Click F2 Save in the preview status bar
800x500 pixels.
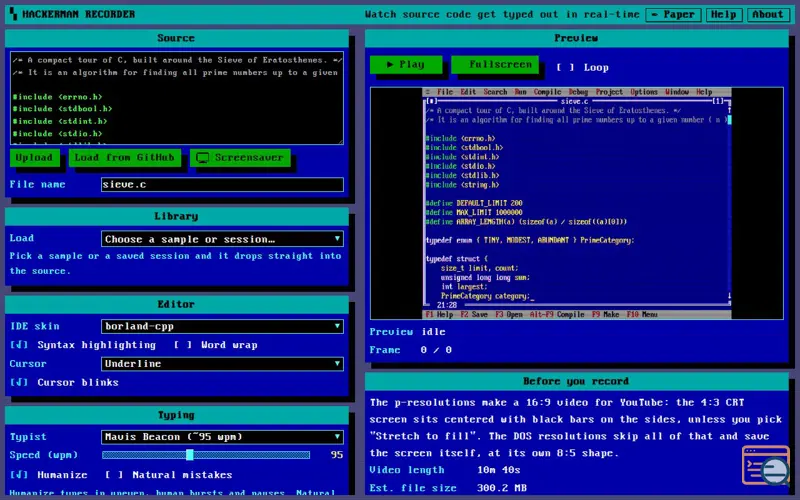[474, 314]
